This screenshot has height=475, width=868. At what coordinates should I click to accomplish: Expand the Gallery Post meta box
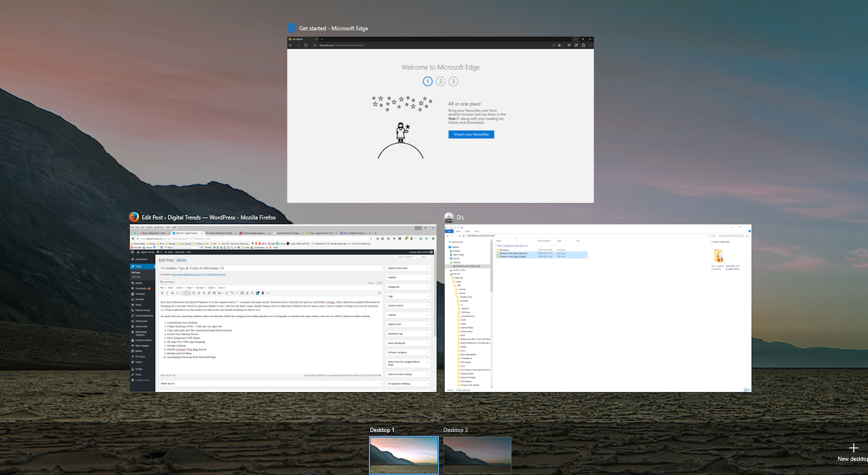click(x=408, y=324)
